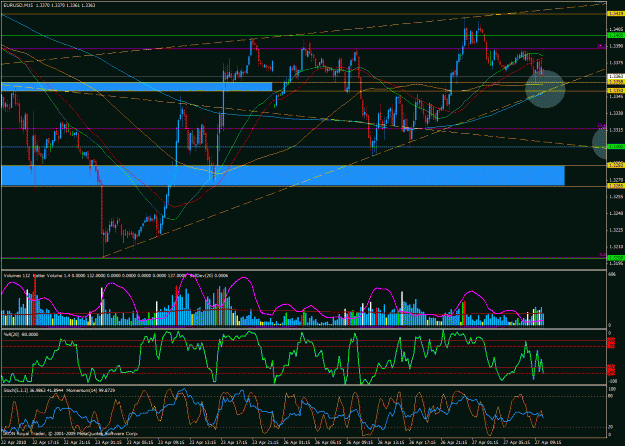The height and width of the screenshot is (446, 625).
Task: Click the 1.3210 price axis value
Action: (615, 247)
